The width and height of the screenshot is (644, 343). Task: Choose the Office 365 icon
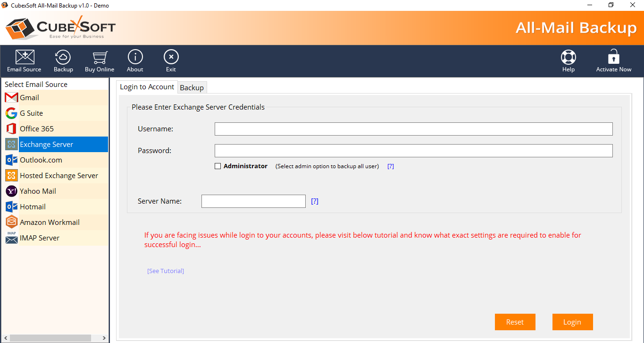coord(11,129)
